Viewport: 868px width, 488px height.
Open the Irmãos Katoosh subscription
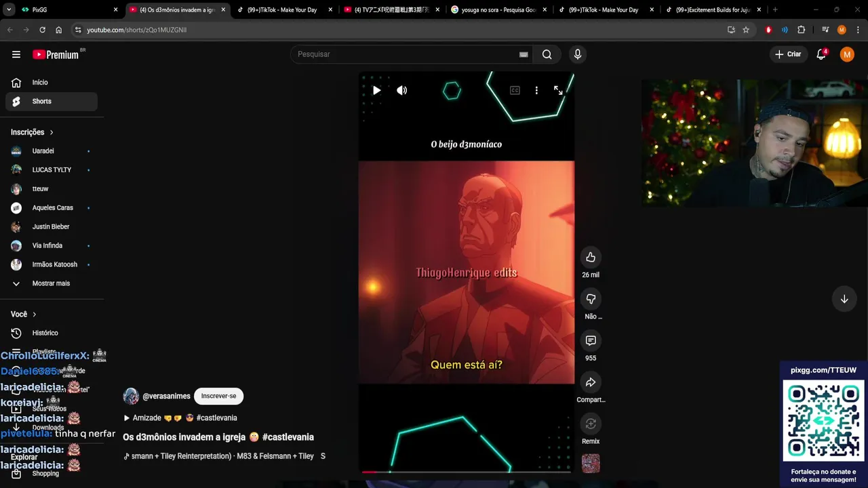click(52, 264)
